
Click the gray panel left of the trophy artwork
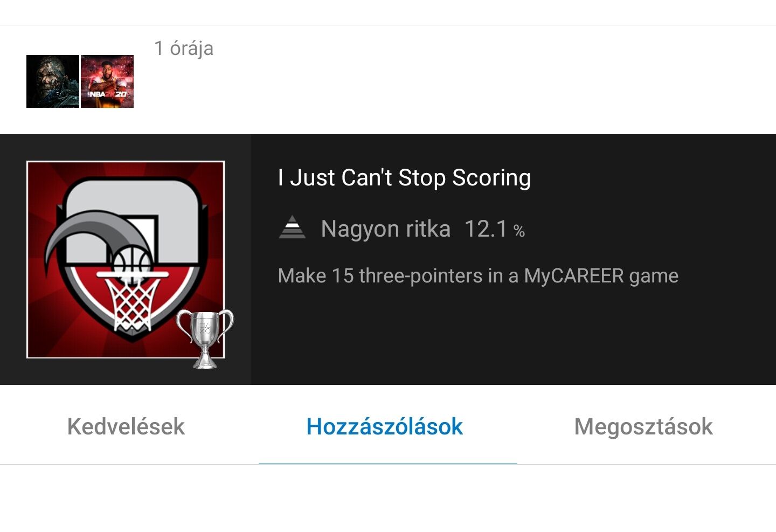click(x=13, y=259)
